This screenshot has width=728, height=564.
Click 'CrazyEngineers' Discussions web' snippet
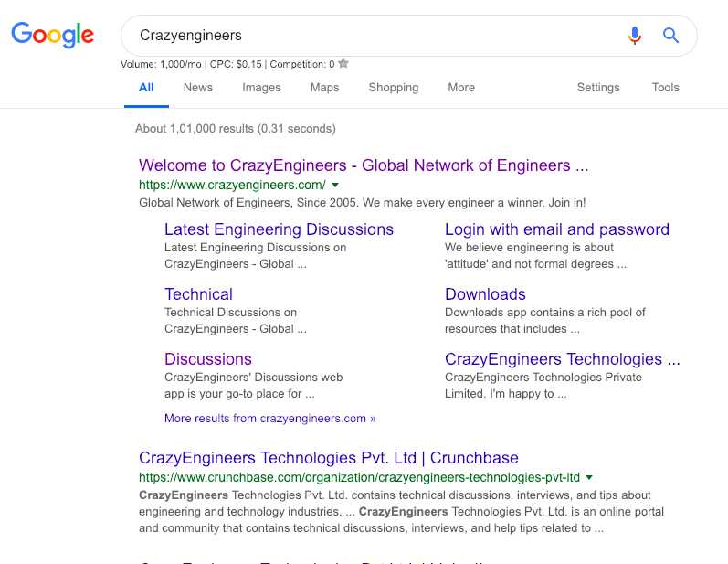pyautogui.click(x=254, y=386)
